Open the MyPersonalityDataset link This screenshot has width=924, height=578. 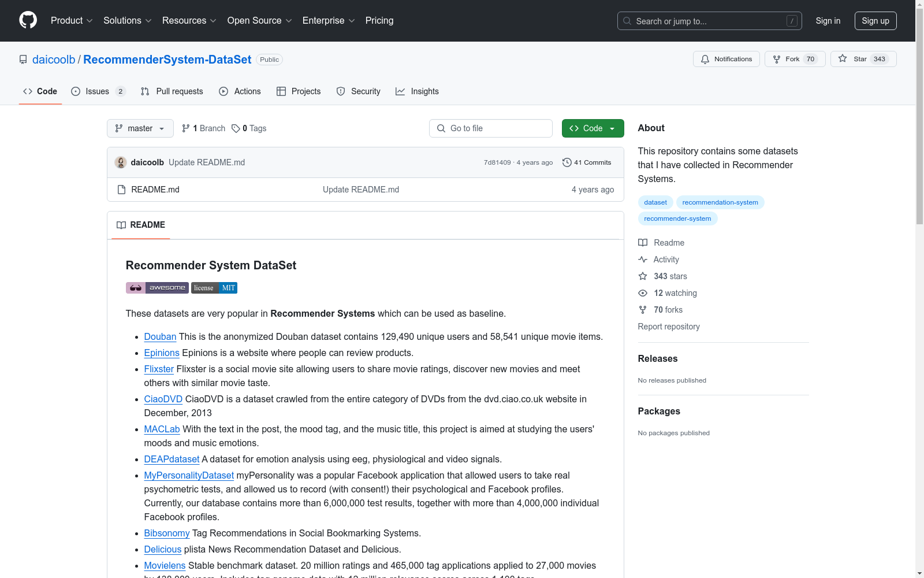[x=189, y=475]
